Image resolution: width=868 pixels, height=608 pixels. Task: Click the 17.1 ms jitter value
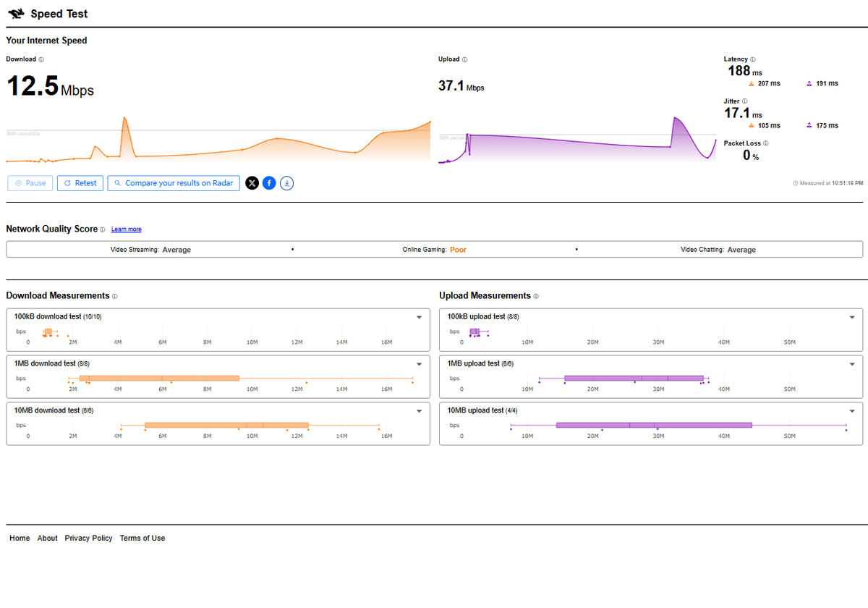point(743,113)
